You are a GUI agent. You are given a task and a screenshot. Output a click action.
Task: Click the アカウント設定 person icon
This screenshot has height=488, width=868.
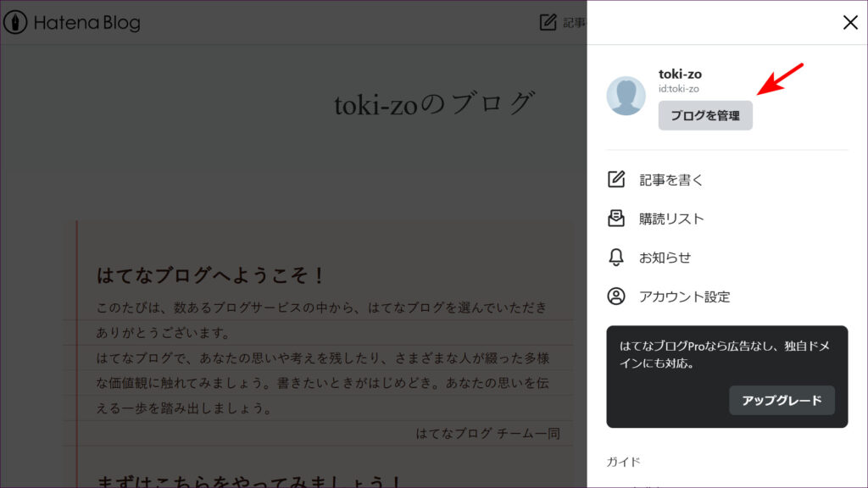point(616,297)
